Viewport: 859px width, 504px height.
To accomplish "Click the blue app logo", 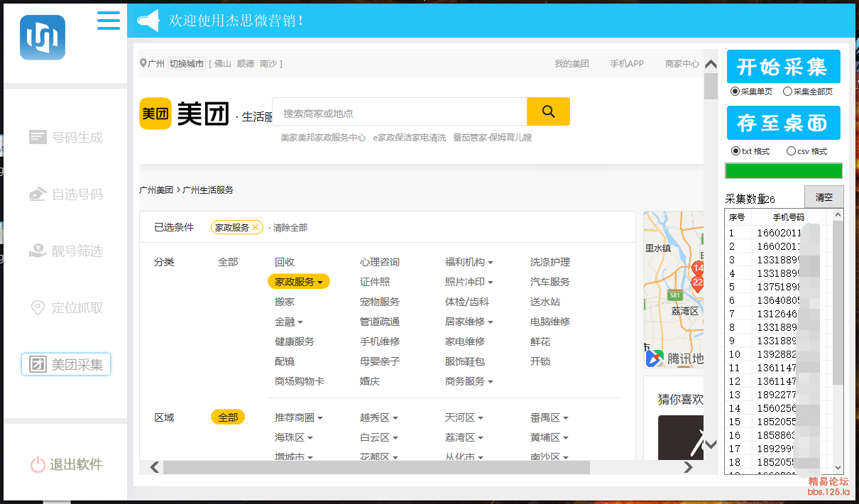I will [x=43, y=38].
